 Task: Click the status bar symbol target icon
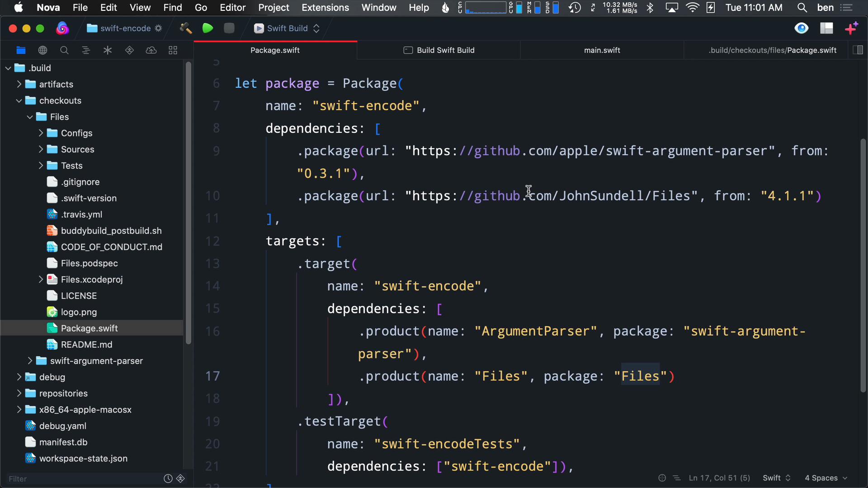click(662, 478)
